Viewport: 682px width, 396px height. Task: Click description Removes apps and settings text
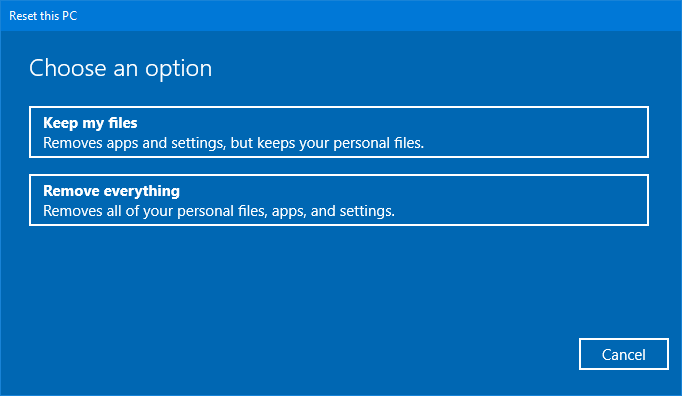click(x=234, y=143)
